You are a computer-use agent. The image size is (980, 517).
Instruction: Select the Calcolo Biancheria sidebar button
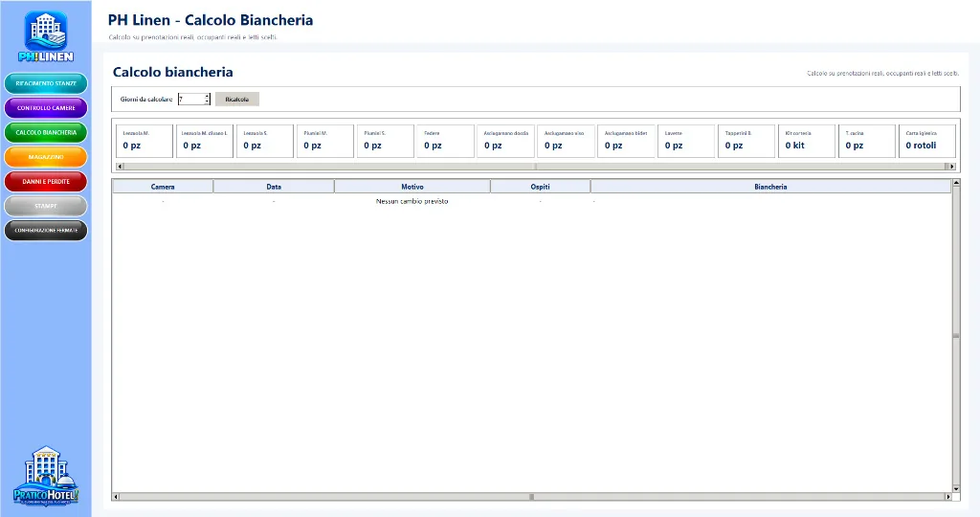46,132
